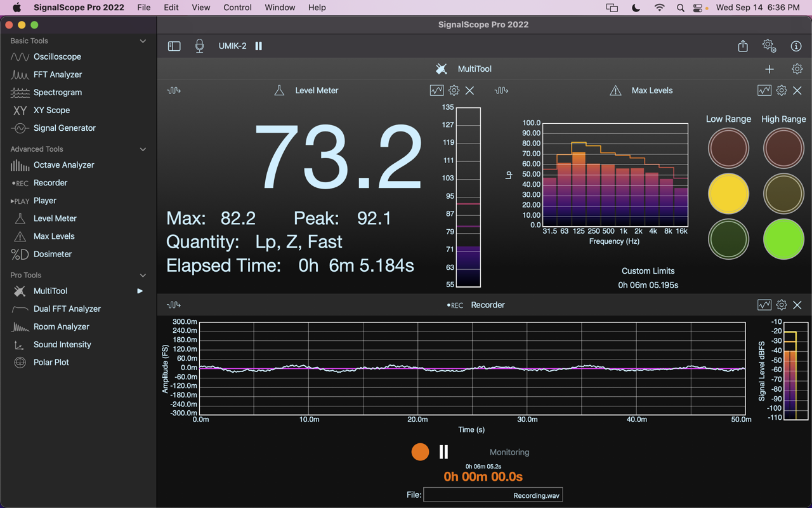Screen dimensions: 812x508
Task: Collapse the Advanced Tools section
Action: [143, 149]
